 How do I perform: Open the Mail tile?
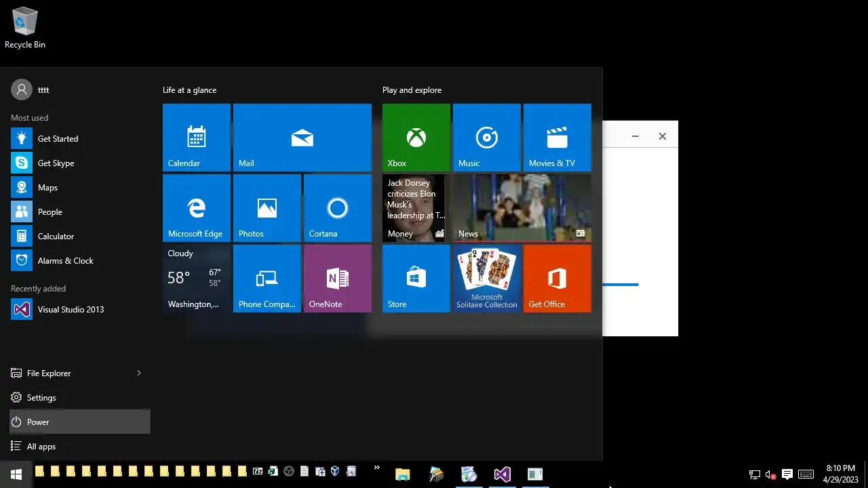coord(302,138)
